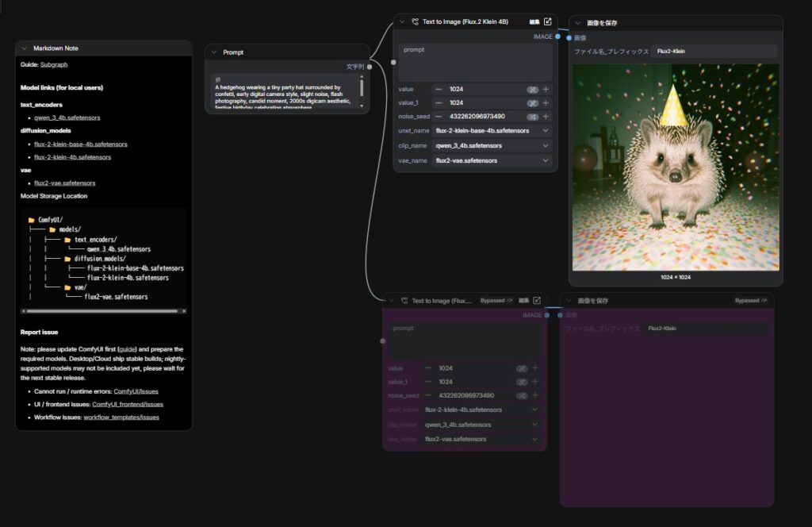Collapse the Markdown Note node
Viewport: 812px width, 527px height.
(x=25, y=48)
